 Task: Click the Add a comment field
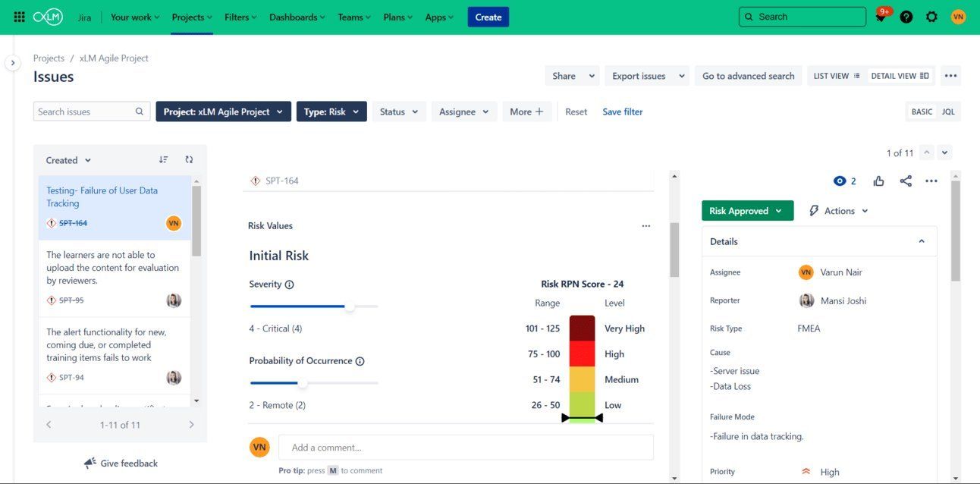(x=466, y=447)
